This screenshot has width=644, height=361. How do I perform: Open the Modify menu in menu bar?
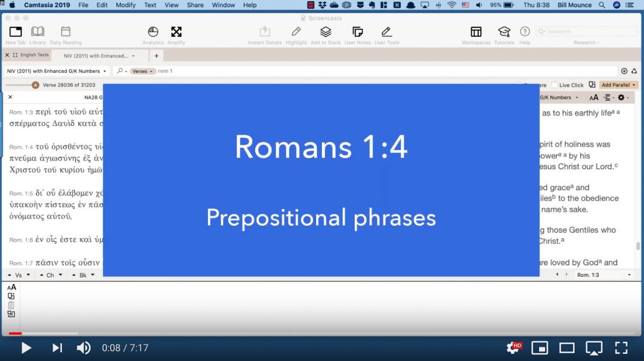coord(125,5)
